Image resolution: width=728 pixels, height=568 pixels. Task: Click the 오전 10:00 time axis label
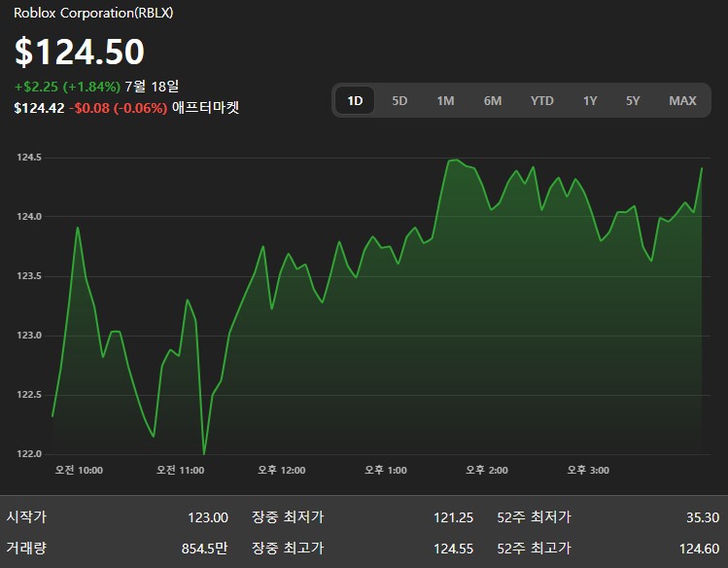79,470
